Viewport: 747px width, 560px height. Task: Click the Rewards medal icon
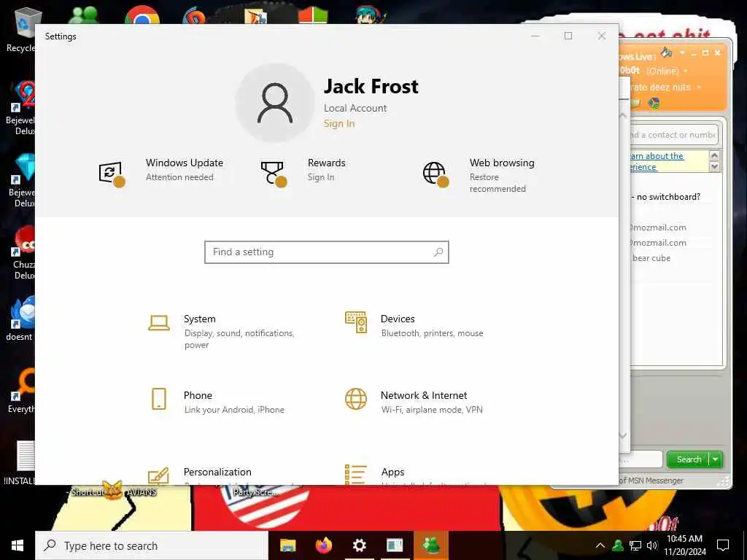274,174
